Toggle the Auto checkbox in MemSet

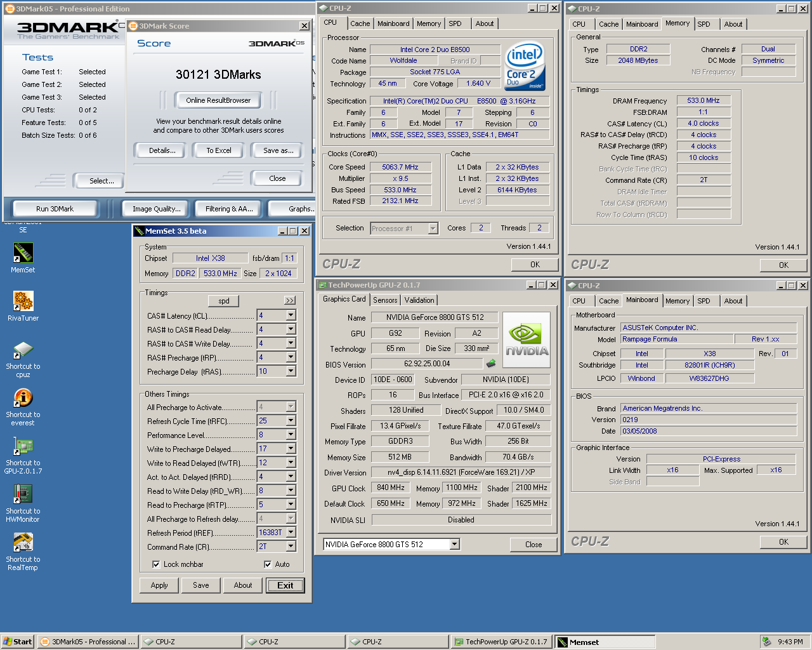[268, 564]
